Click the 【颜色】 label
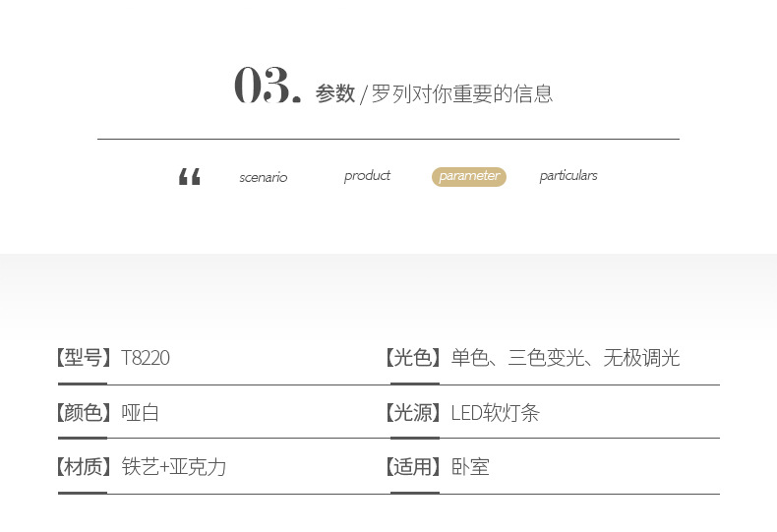 point(84,412)
